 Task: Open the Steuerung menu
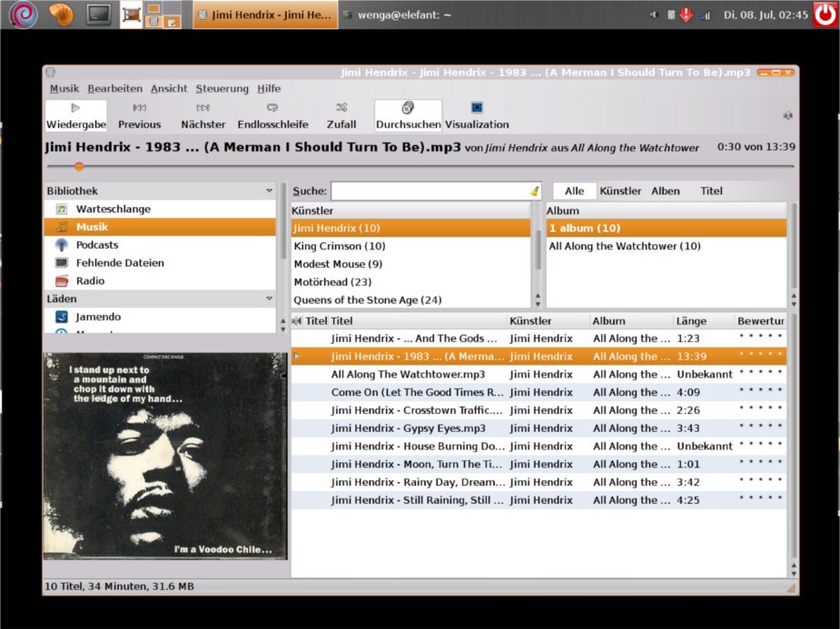[222, 88]
